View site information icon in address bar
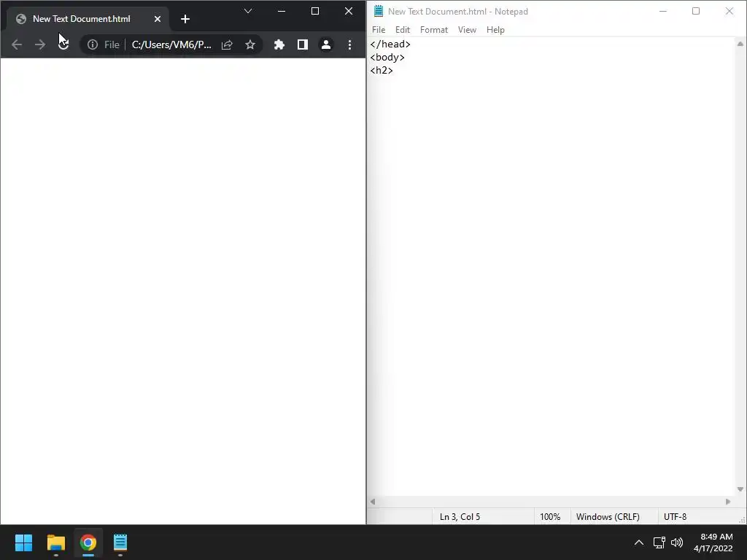The width and height of the screenshot is (747, 560). 93,44
